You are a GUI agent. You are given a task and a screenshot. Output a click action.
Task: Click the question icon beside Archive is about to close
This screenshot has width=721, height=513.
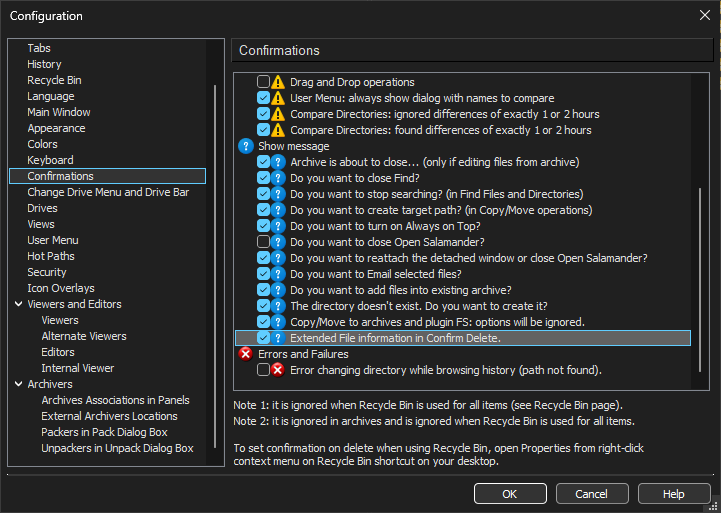click(278, 162)
